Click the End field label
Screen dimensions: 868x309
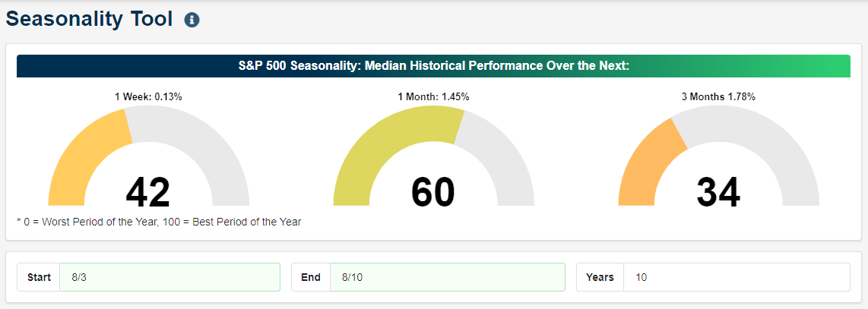[311, 277]
